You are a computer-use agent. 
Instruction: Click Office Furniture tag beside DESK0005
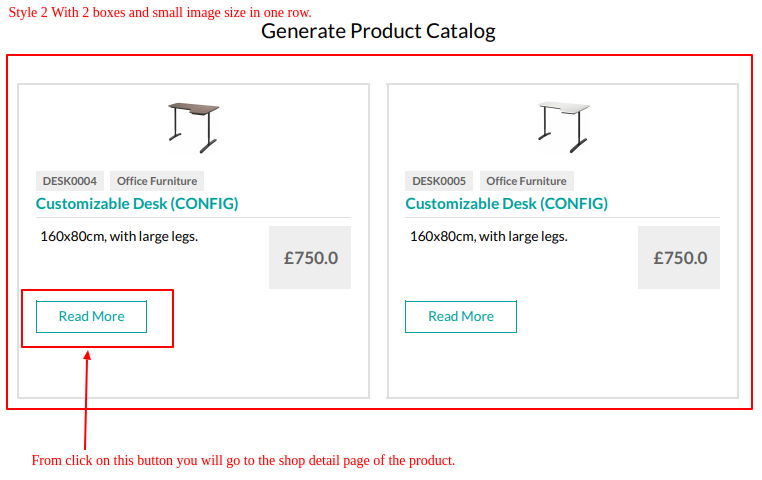click(x=526, y=181)
